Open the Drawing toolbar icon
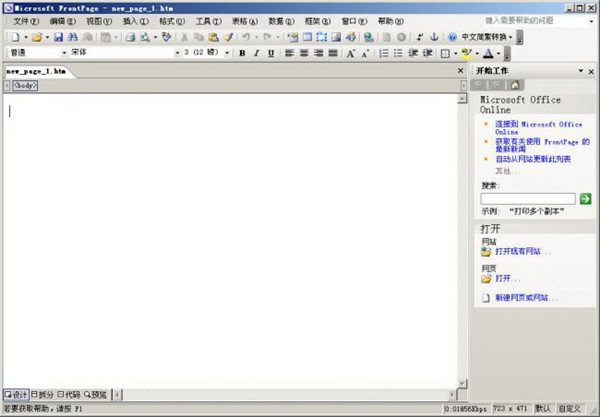600x417 pixels. 351,37
